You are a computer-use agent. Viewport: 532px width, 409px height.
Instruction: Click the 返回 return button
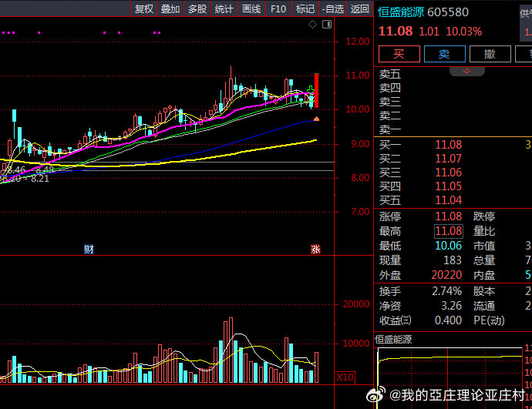(359, 9)
